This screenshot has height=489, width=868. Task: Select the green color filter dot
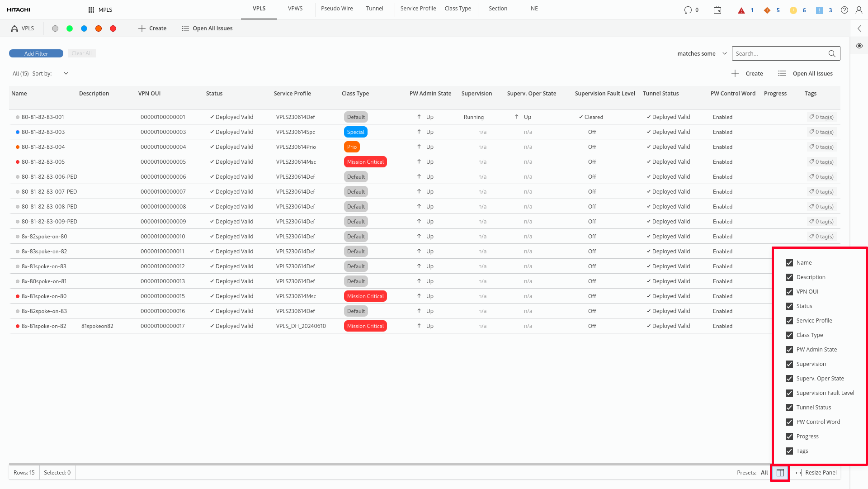click(x=70, y=28)
